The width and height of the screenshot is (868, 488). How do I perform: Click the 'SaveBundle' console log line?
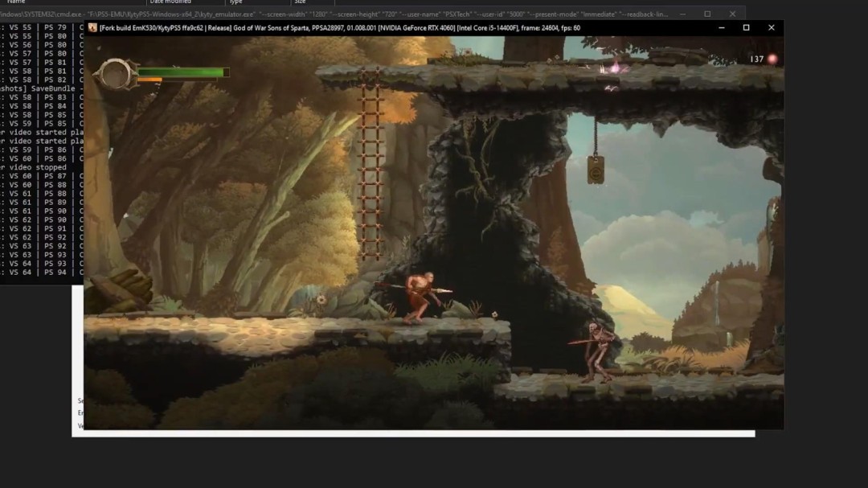tap(42, 88)
